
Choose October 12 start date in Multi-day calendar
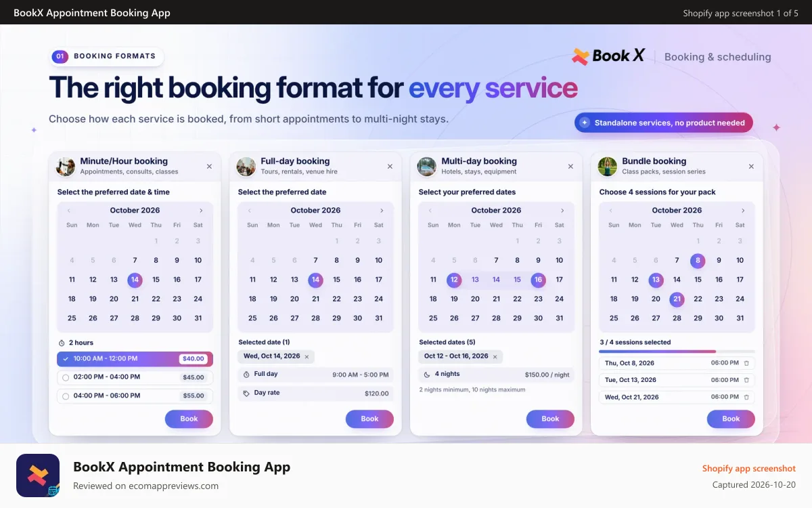454,280
